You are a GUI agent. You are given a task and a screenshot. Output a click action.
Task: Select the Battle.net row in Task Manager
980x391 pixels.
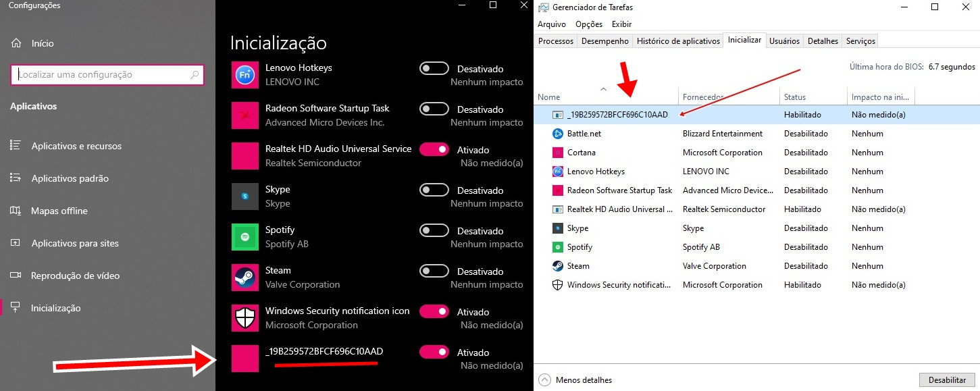pos(756,134)
